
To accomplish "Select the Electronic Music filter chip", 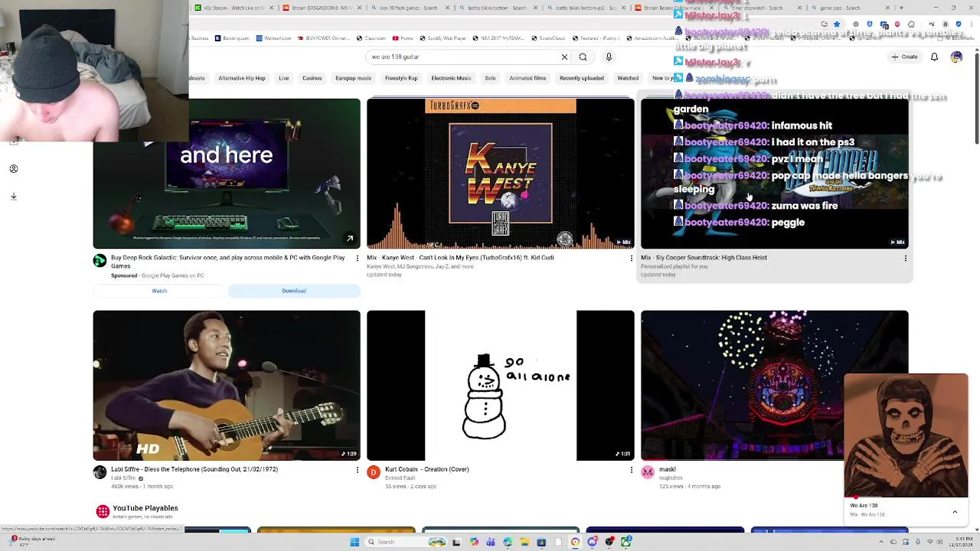I will tap(451, 78).
